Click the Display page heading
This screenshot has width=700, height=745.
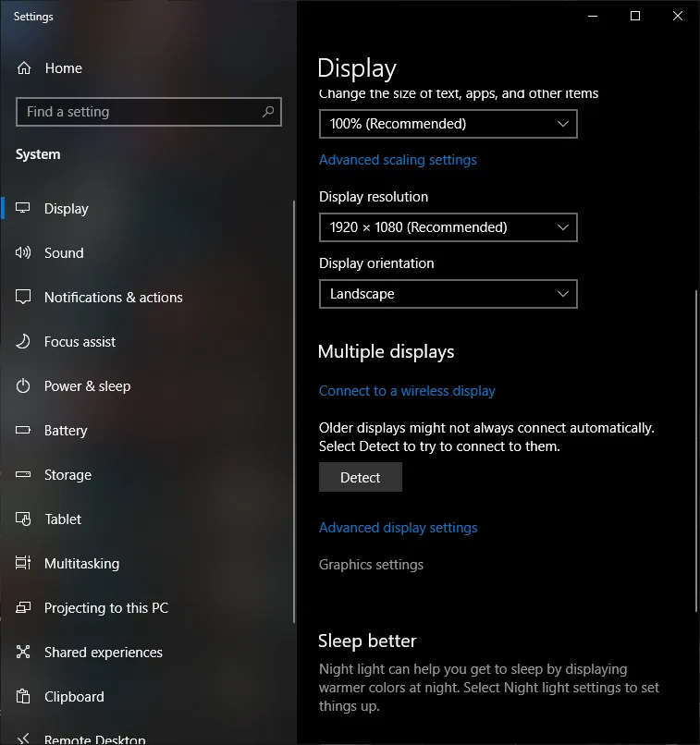[x=357, y=68]
